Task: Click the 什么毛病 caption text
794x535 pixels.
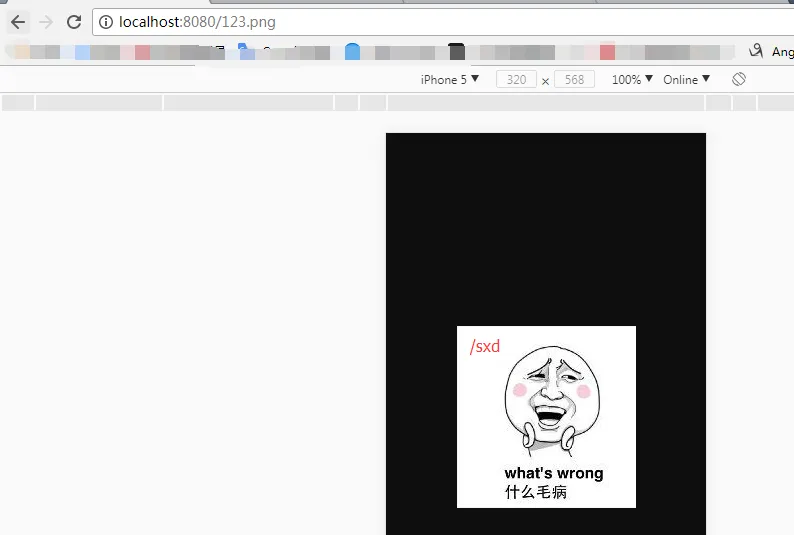Action: pyautogui.click(x=536, y=491)
